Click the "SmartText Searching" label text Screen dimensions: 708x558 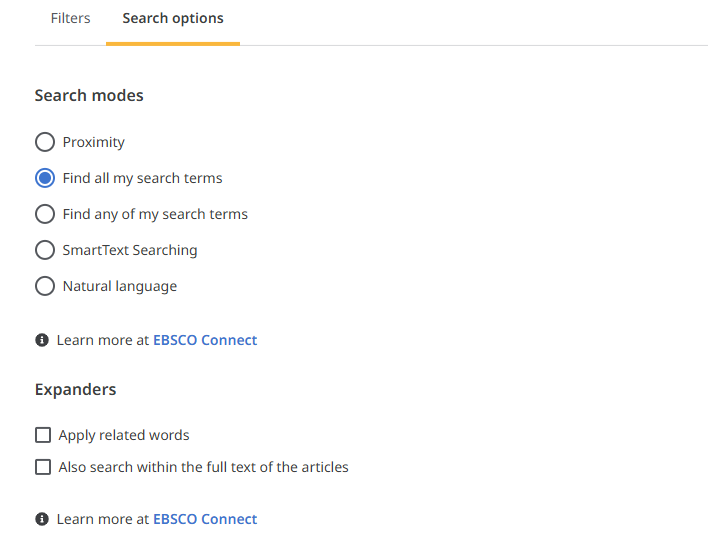(x=130, y=250)
